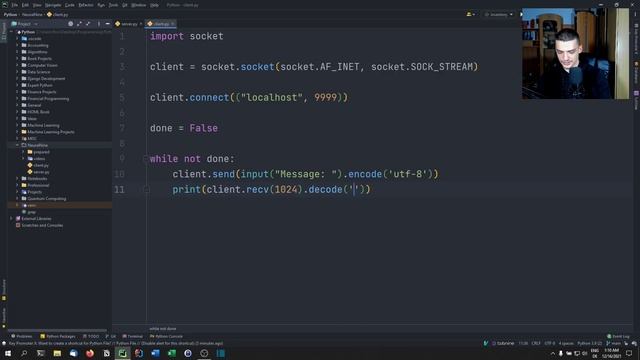Open the File menu
This screenshot has height=360, width=640.
pos(15,5)
